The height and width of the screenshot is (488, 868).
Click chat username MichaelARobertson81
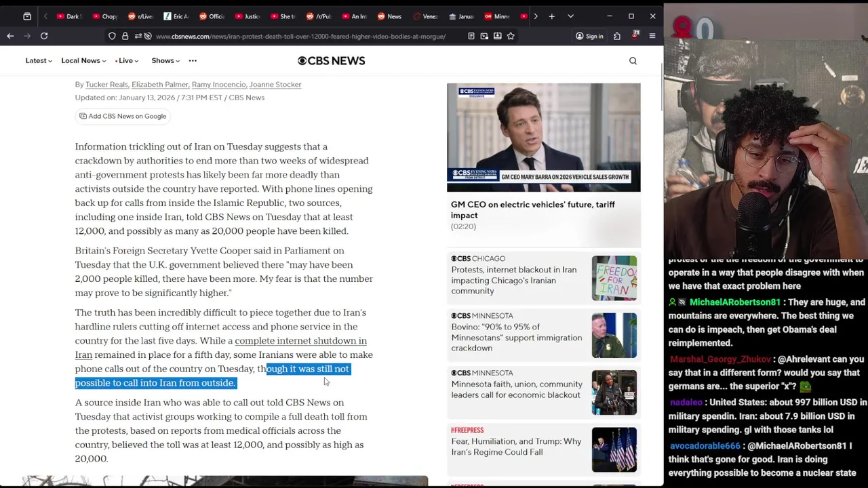pos(734,302)
